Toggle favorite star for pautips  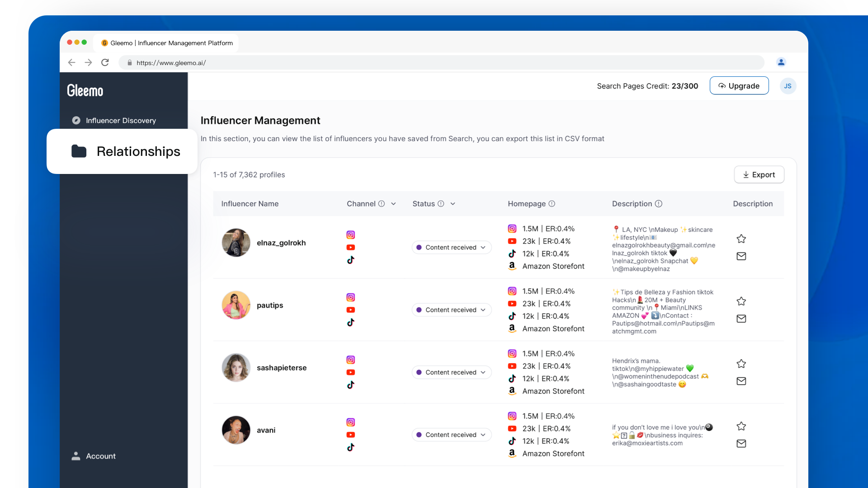coord(741,301)
